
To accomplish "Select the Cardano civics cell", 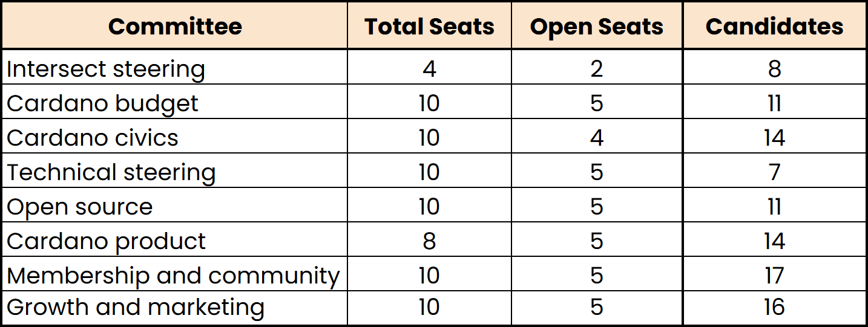I will 93,138.
